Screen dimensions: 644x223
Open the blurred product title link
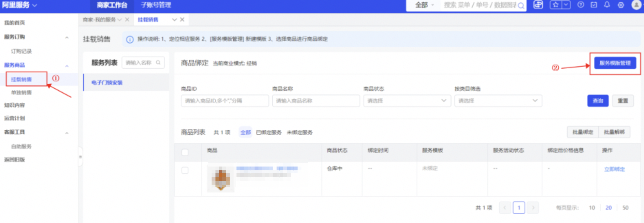coord(267,169)
